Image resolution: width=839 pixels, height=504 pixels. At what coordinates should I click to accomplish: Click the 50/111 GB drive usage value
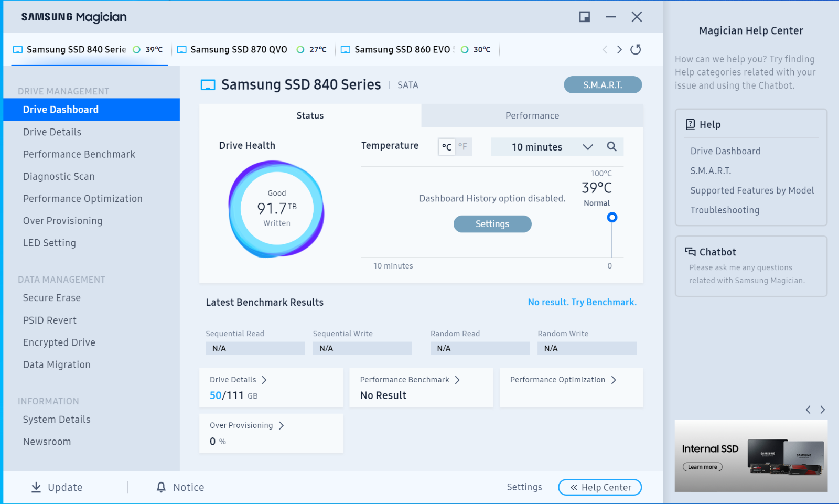point(233,395)
